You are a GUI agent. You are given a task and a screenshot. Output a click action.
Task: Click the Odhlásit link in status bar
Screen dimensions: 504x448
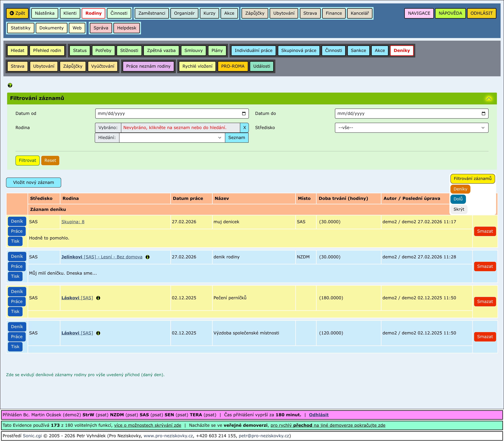[x=319, y=415]
